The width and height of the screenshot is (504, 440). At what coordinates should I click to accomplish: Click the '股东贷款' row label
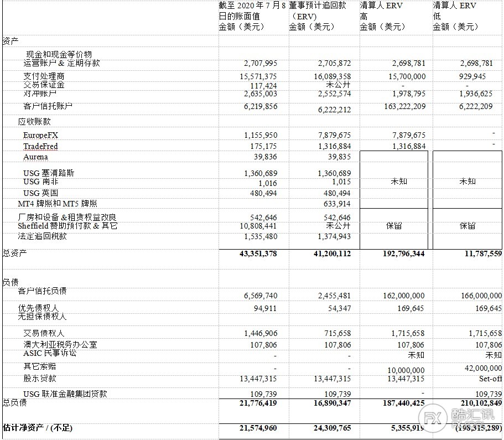tap(40, 379)
